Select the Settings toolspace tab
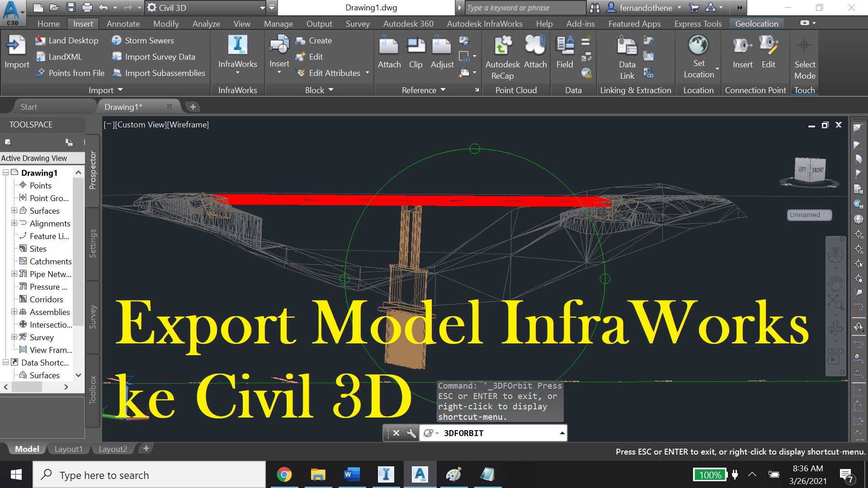This screenshot has width=868, height=488. [x=93, y=244]
